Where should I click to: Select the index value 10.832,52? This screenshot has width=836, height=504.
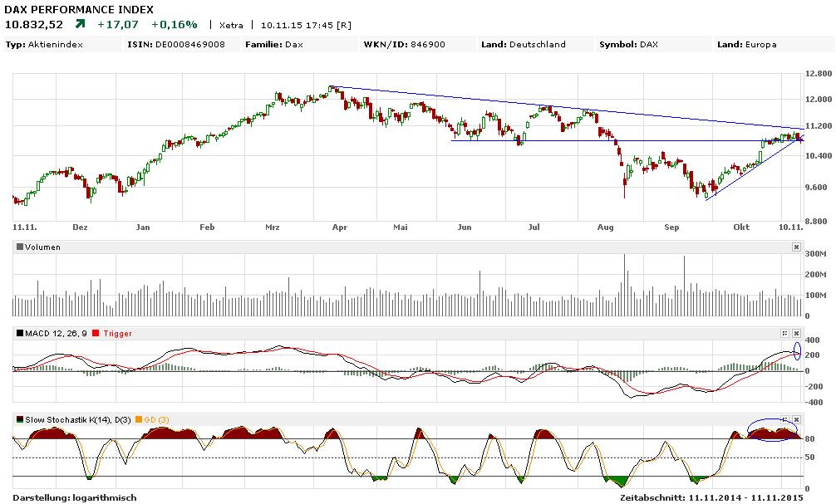tap(33, 25)
